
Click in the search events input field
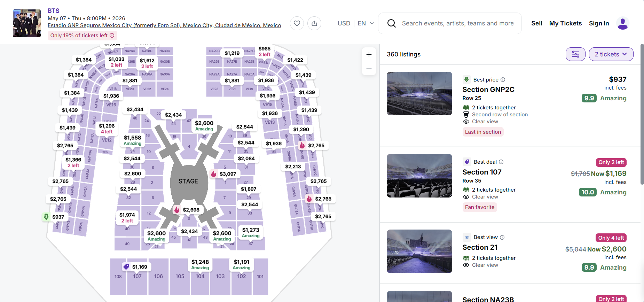click(458, 23)
